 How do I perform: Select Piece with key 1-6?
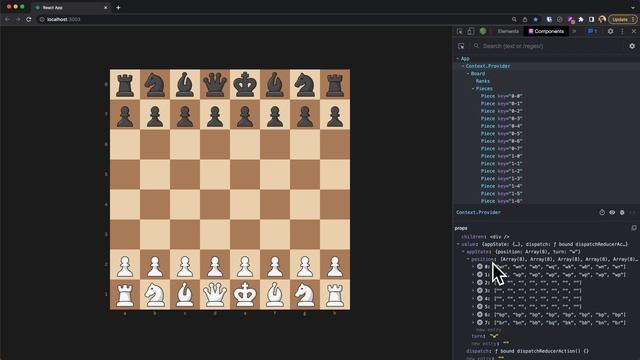[x=502, y=201]
